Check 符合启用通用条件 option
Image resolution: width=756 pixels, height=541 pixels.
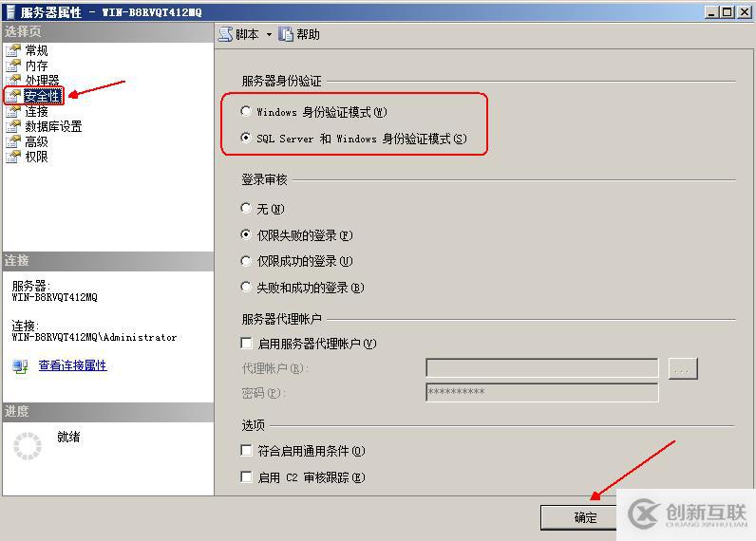pyautogui.click(x=246, y=451)
